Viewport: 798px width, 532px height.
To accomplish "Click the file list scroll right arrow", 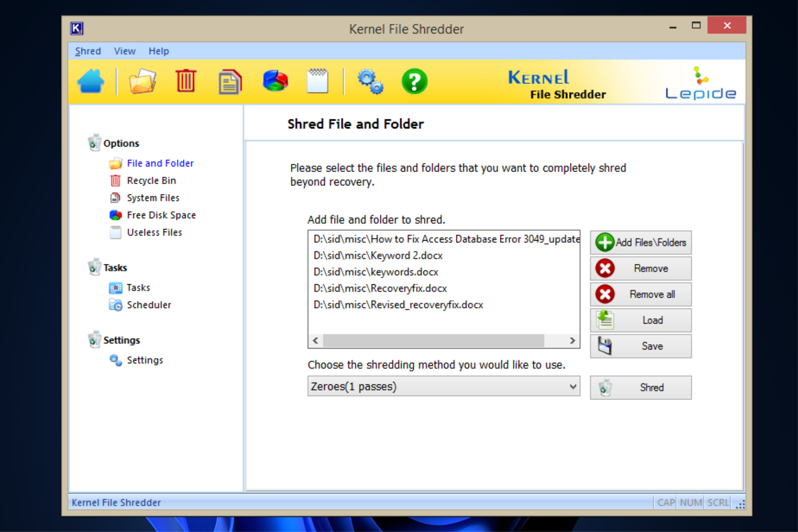I will point(572,340).
